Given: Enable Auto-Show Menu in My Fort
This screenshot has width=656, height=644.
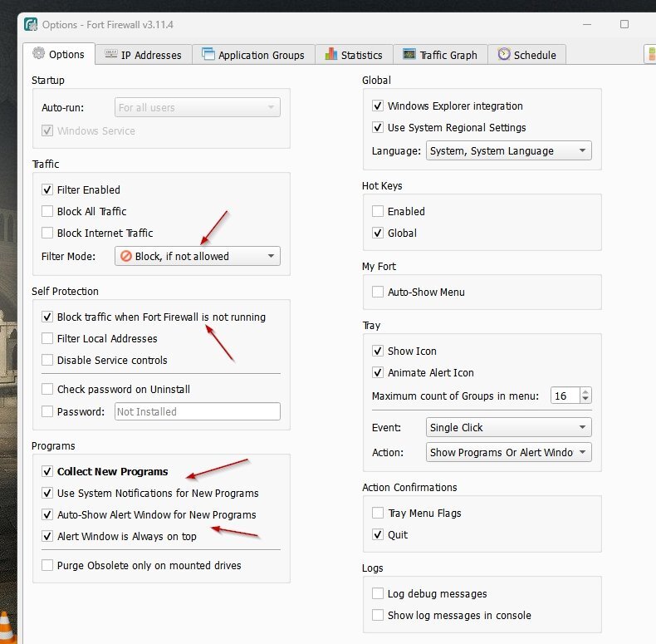Looking at the screenshot, I should (x=378, y=292).
